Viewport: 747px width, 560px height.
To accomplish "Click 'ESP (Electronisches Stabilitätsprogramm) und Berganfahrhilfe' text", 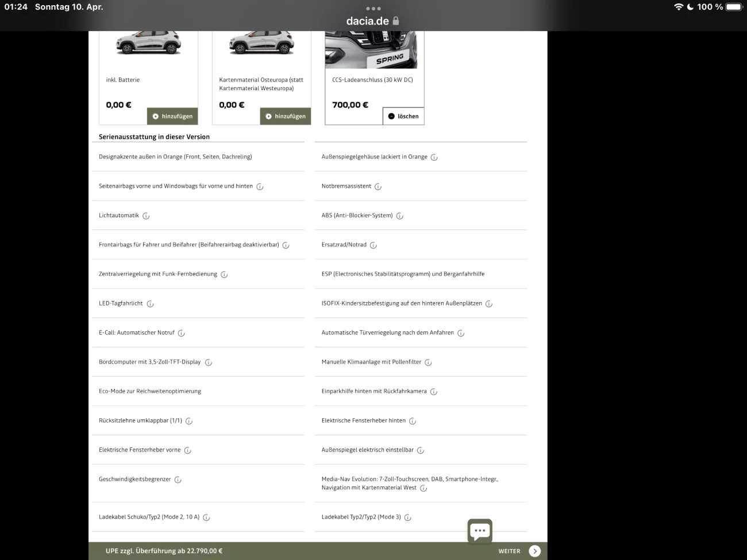I will coord(403,274).
